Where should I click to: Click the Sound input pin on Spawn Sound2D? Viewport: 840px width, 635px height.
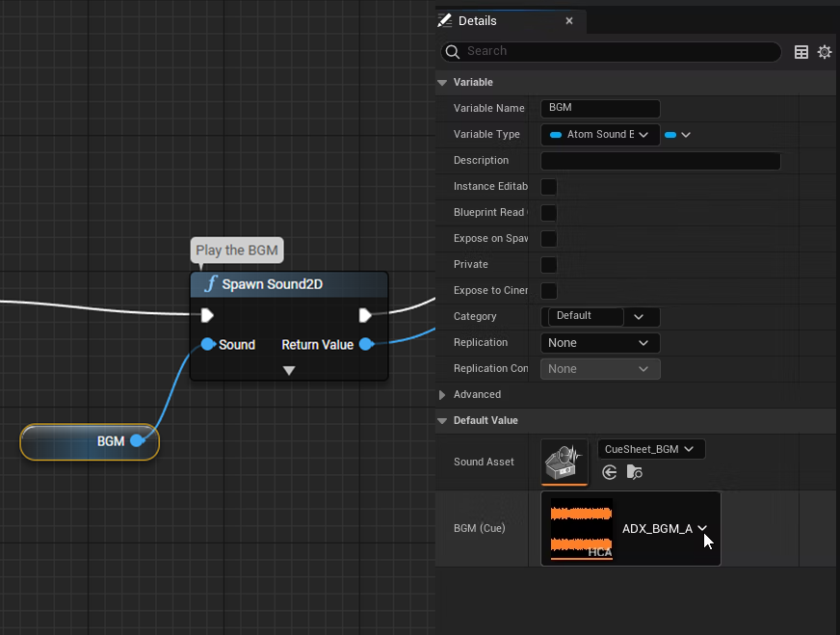(208, 344)
